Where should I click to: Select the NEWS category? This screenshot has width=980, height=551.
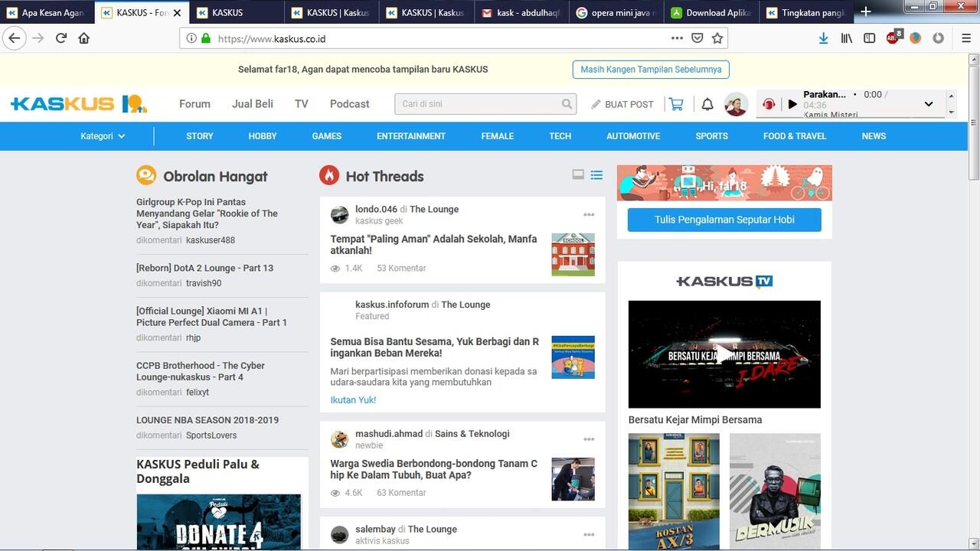874,136
